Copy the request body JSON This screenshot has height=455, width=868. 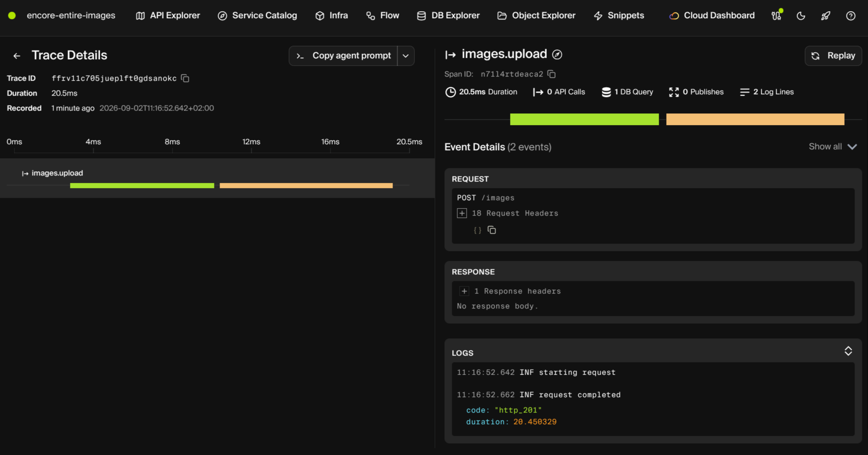(x=492, y=230)
